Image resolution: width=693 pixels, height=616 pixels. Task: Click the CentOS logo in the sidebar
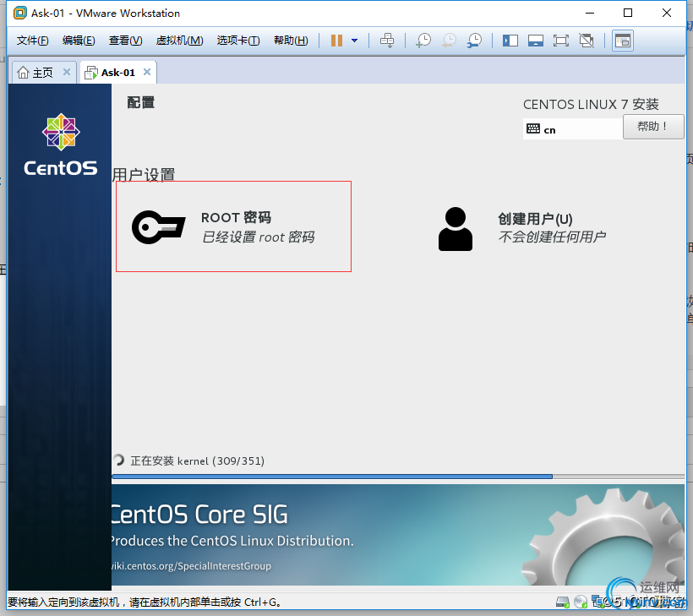point(61,144)
